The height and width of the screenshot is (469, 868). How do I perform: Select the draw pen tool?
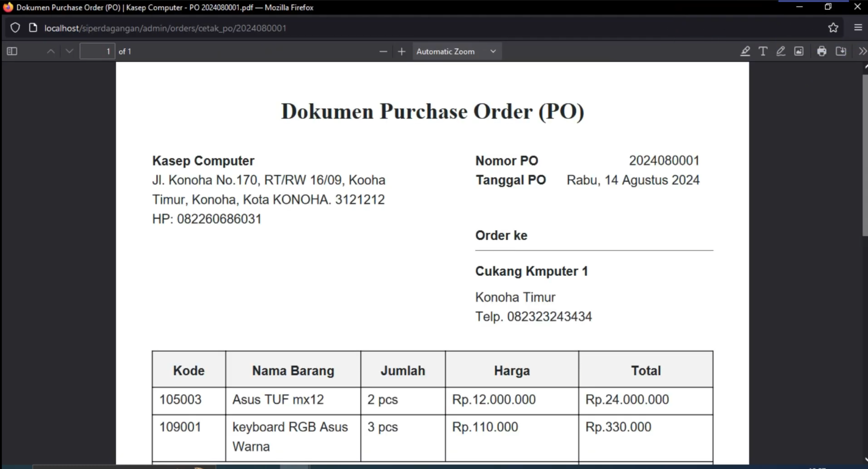tap(781, 51)
